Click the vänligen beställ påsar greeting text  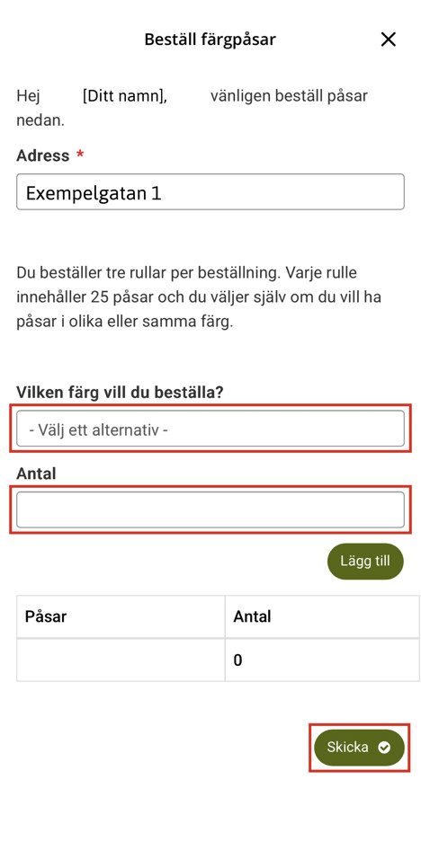coord(289,96)
